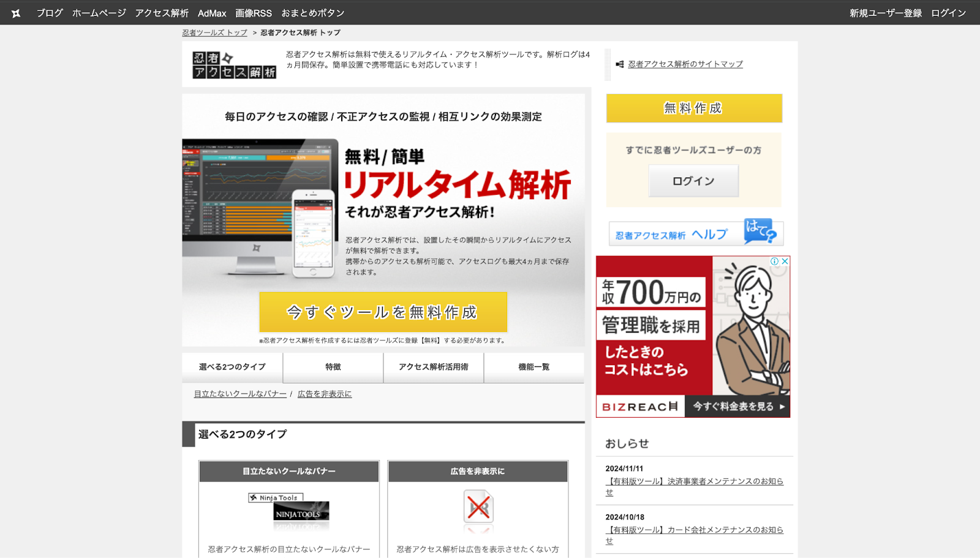980x558 pixels.
Task: Click the 広告を非表示に card header
Action: click(478, 471)
